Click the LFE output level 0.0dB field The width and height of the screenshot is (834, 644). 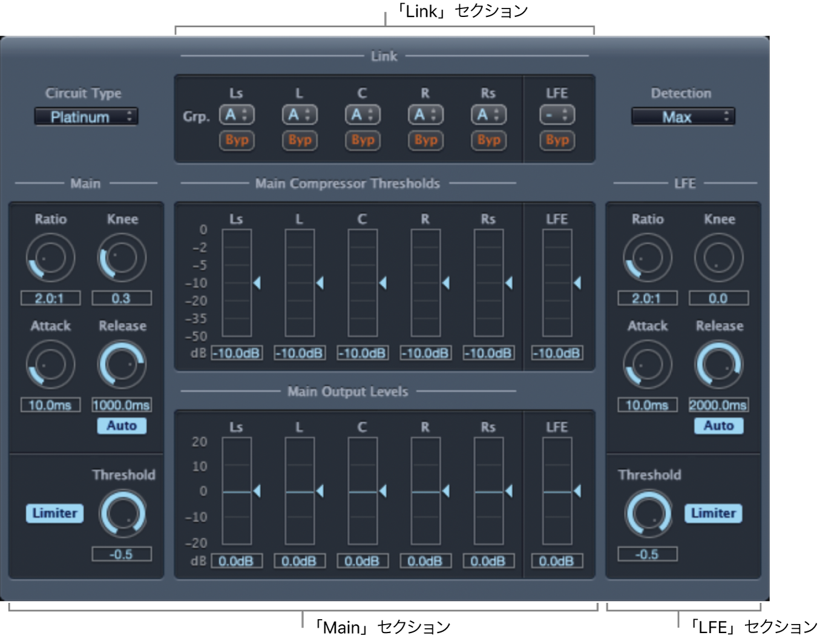(x=556, y=560)
